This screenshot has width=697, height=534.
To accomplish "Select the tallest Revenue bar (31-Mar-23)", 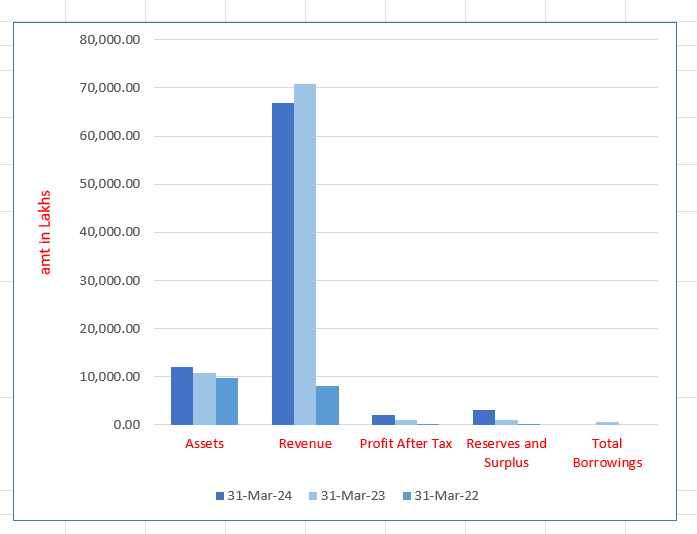I will pyautogui.click(x=305, y=254).
